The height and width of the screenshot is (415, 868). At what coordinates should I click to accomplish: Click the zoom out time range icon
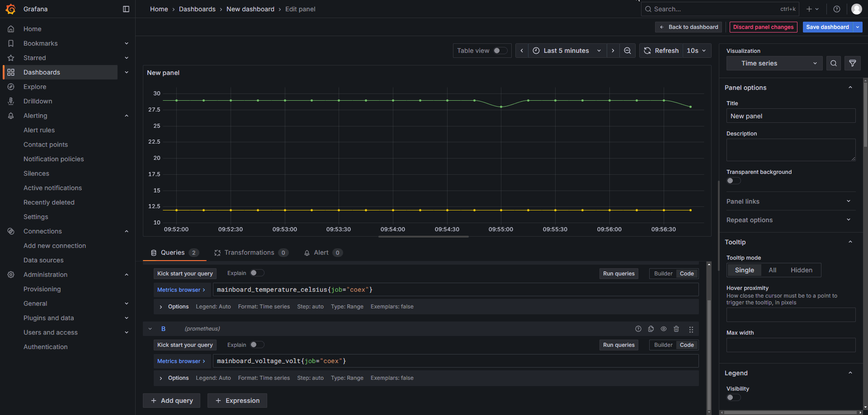pyautogui.click(x=627, y=51)
